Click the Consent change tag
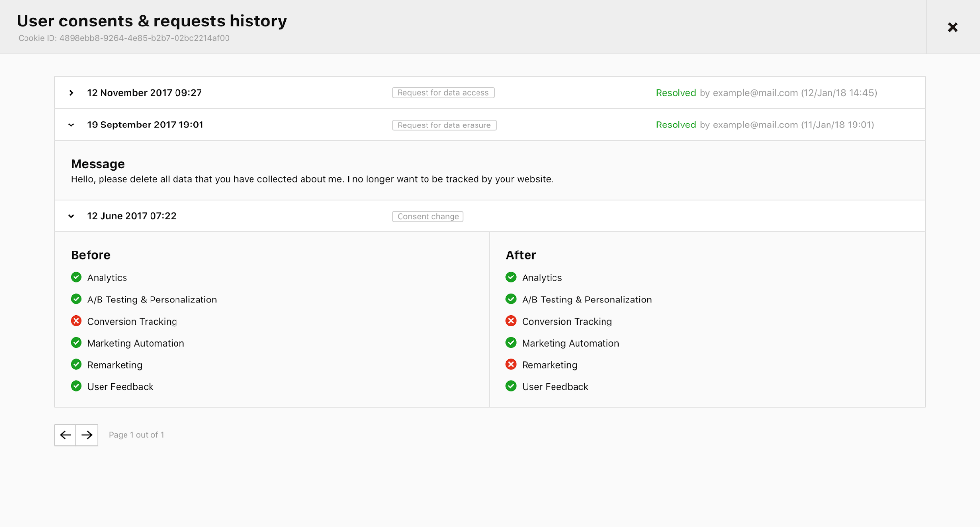 click(x=427, y=216)
